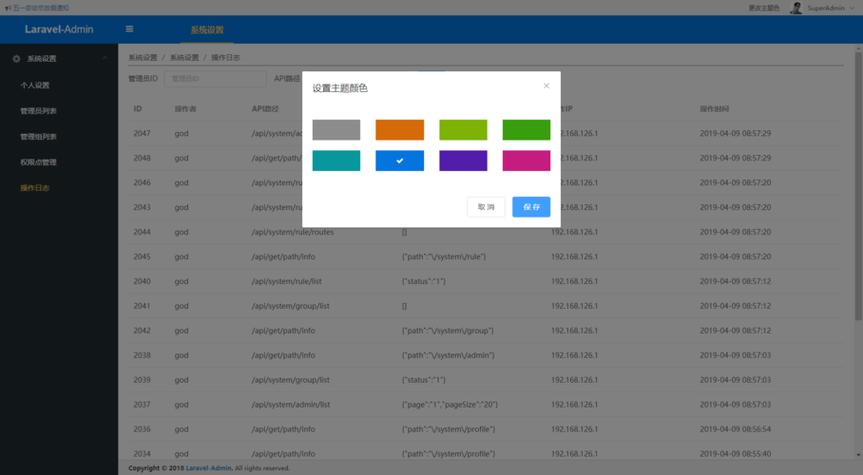
Task: Select the gray theme color swatch
Action: tap(336, 130)
